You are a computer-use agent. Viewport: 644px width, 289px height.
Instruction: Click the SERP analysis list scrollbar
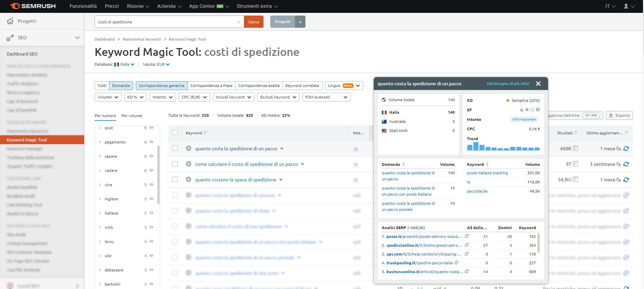tap(539, 243)
